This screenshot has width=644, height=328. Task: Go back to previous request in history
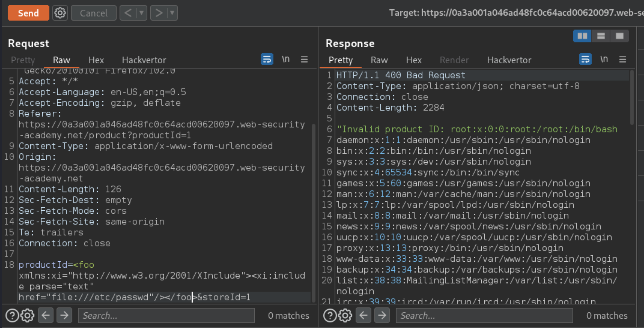pyautogui.click(x=128, y=13)
